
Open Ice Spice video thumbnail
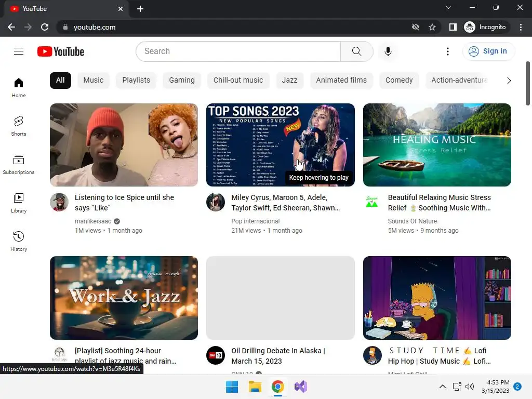pos(124,145)
